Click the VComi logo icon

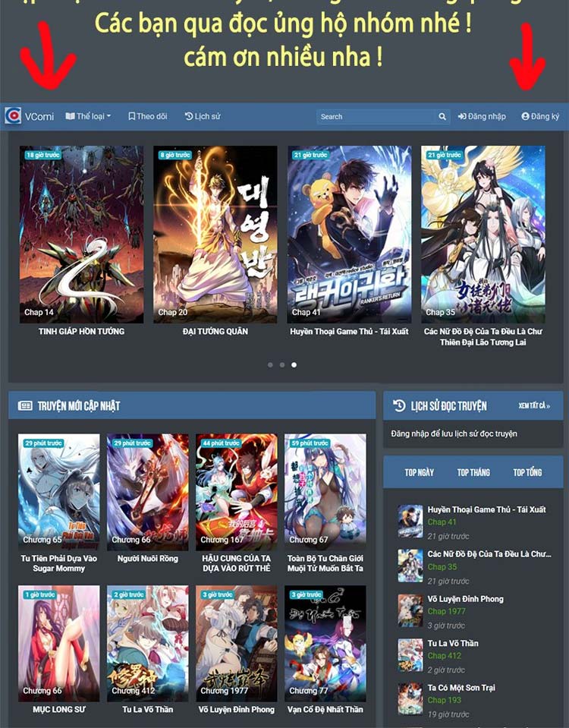12,116
